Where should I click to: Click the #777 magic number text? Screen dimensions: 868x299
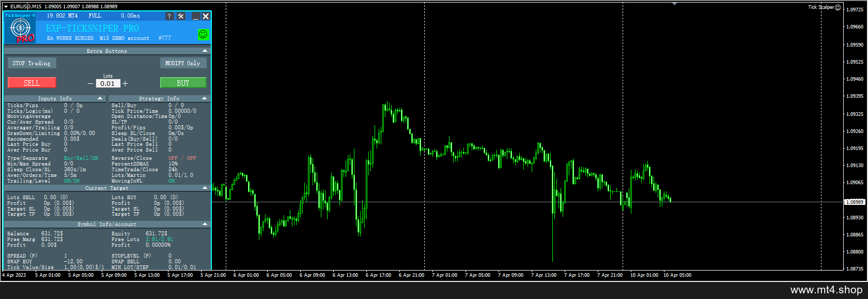pyautogui.click(x=165, y=38)
